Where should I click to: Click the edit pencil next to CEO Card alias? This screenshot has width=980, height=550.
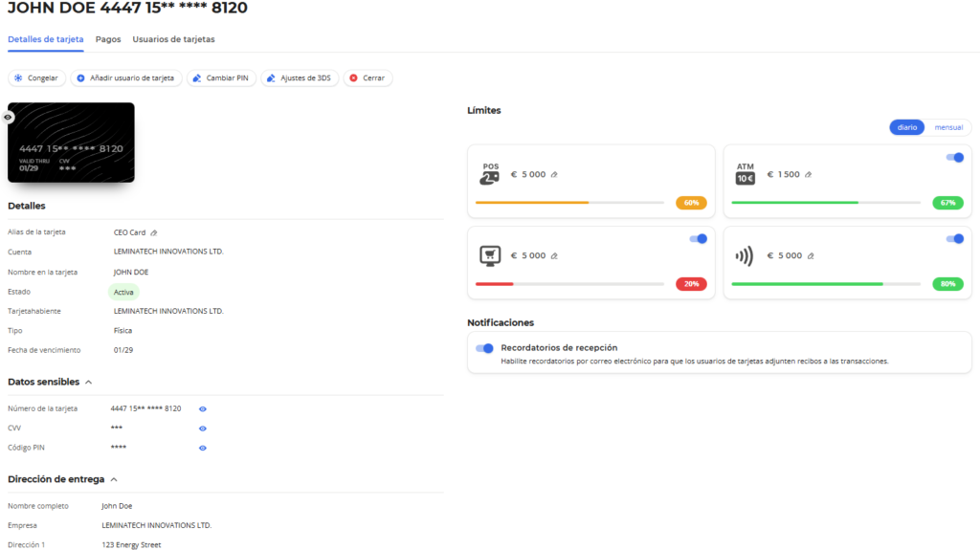pyautogui.click(x=154, y=232)
